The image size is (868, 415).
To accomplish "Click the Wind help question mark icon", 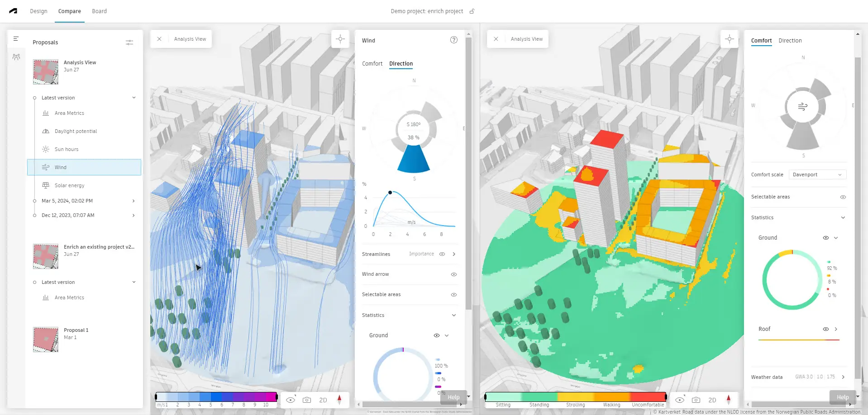I will pos(453,40).
